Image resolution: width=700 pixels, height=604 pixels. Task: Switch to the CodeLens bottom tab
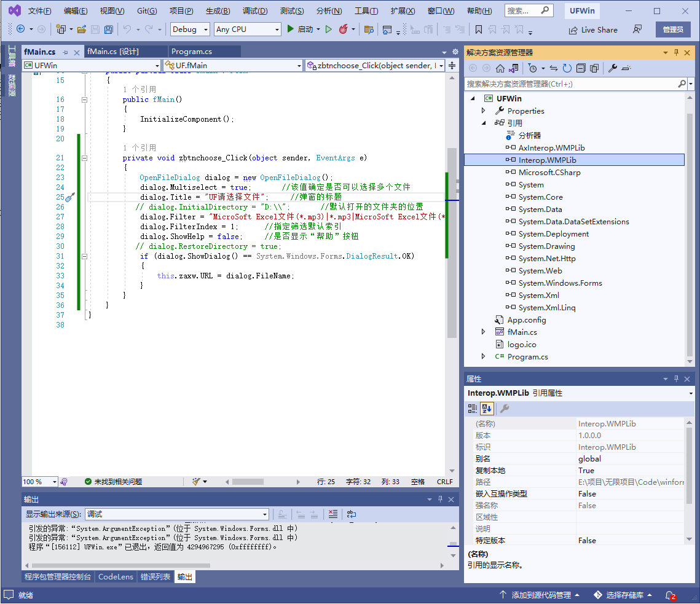coord(116,577)
